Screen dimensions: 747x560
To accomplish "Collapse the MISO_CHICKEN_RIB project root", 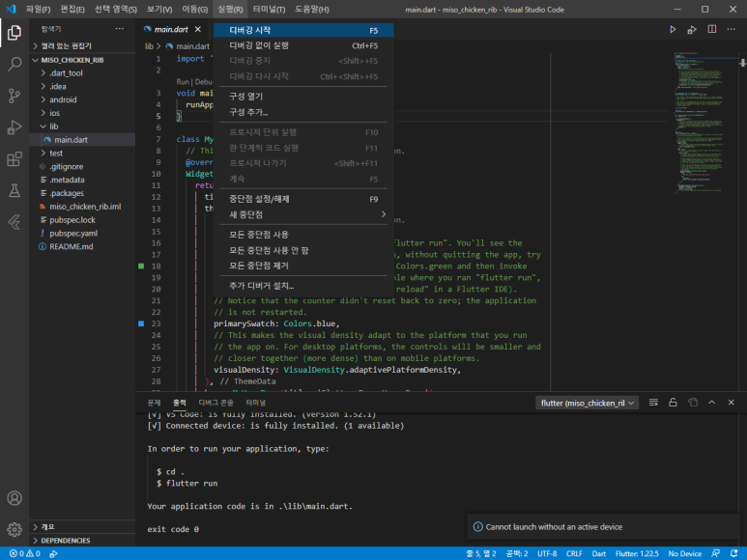I will click(x=82, y=60).
